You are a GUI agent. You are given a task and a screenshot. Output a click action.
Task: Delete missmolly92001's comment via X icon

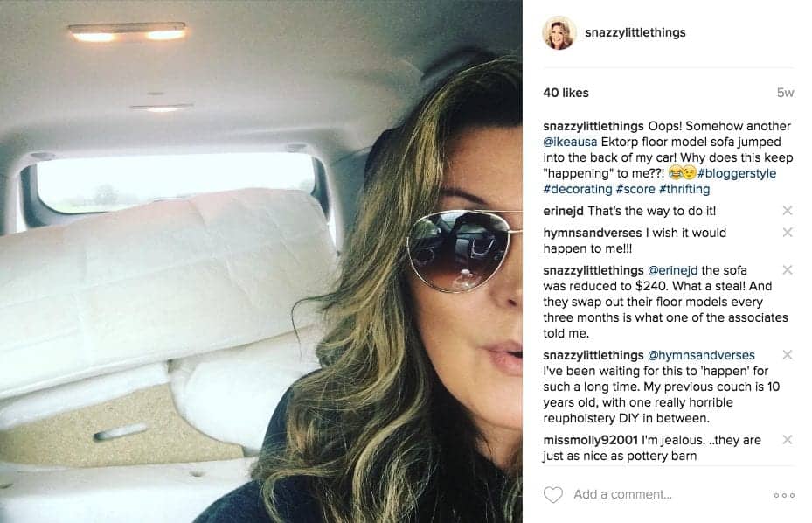pyautogui.click(x=788, y=440)
